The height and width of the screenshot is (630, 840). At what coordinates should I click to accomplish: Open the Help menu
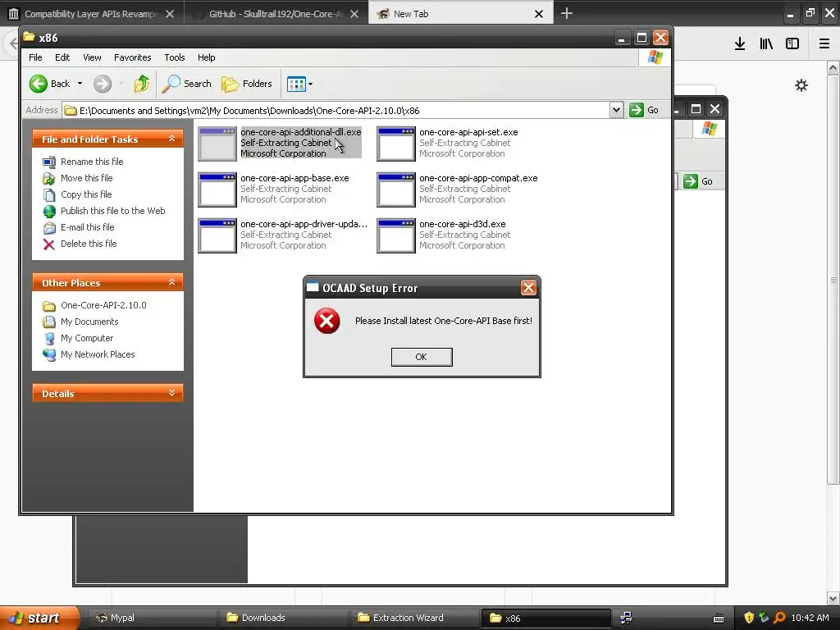[x=206, y=57]
